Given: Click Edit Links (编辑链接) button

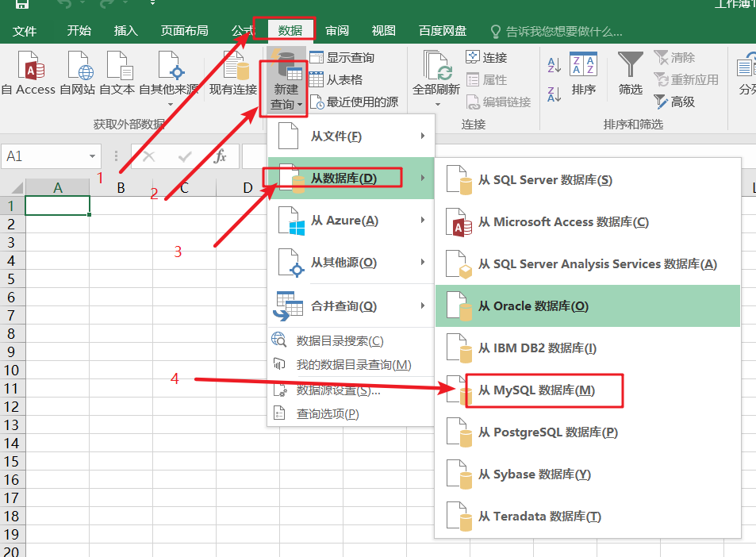Looking at the screenshot, I should (x=498, y=102).
